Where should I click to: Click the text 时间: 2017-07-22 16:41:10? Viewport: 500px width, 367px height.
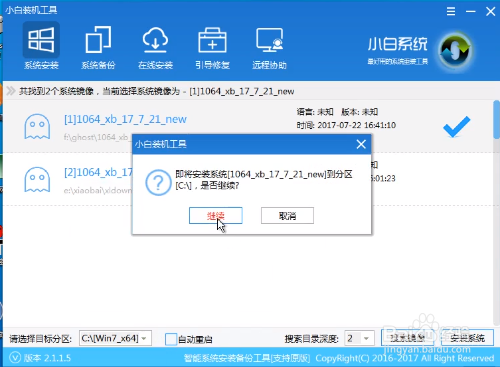(346, 125)
